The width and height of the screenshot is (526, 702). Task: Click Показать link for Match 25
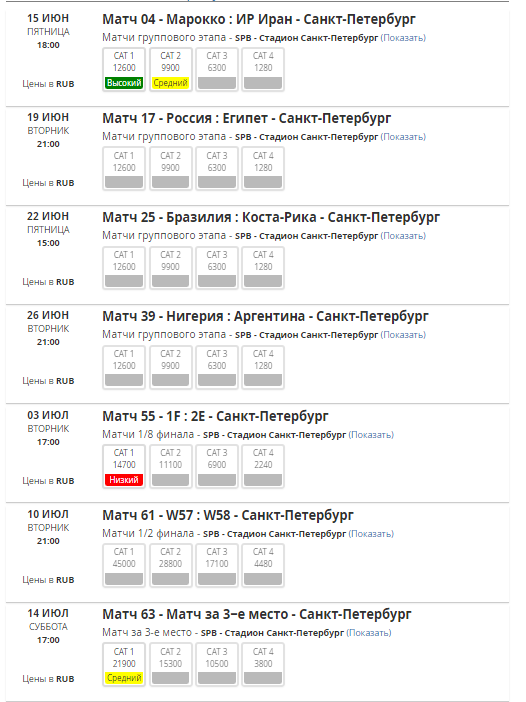tap(403, 236)
